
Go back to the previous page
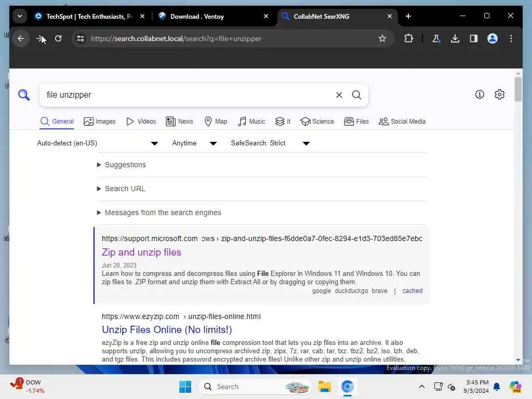[21, 38]
